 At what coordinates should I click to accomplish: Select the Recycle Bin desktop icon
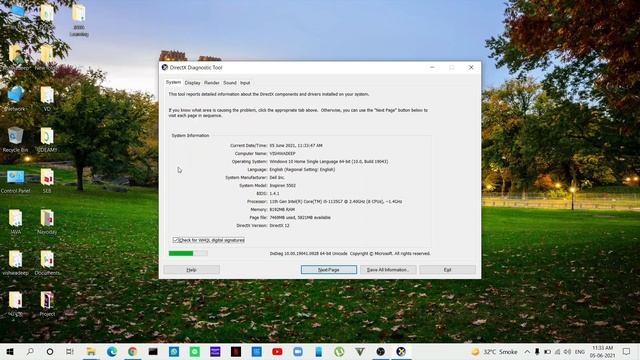16,140
